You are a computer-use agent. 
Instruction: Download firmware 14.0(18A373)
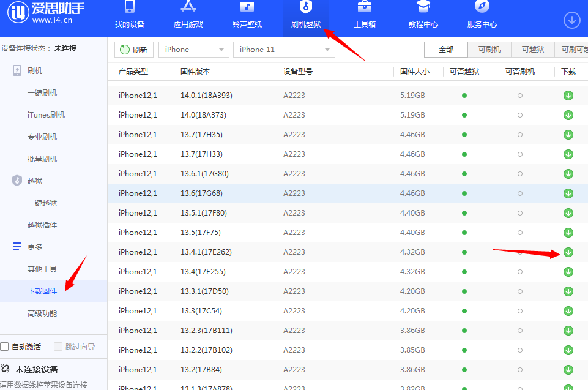568,115
